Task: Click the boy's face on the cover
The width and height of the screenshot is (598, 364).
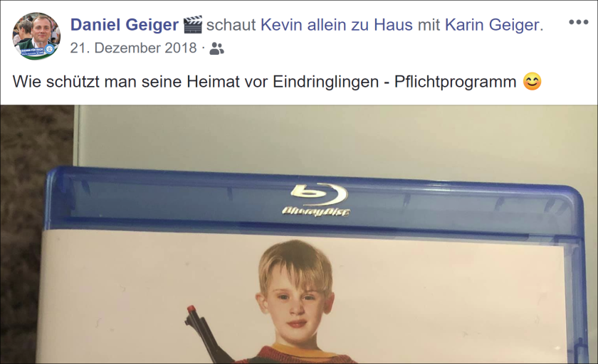Action: pyautogui.click(x=296, y=301)
